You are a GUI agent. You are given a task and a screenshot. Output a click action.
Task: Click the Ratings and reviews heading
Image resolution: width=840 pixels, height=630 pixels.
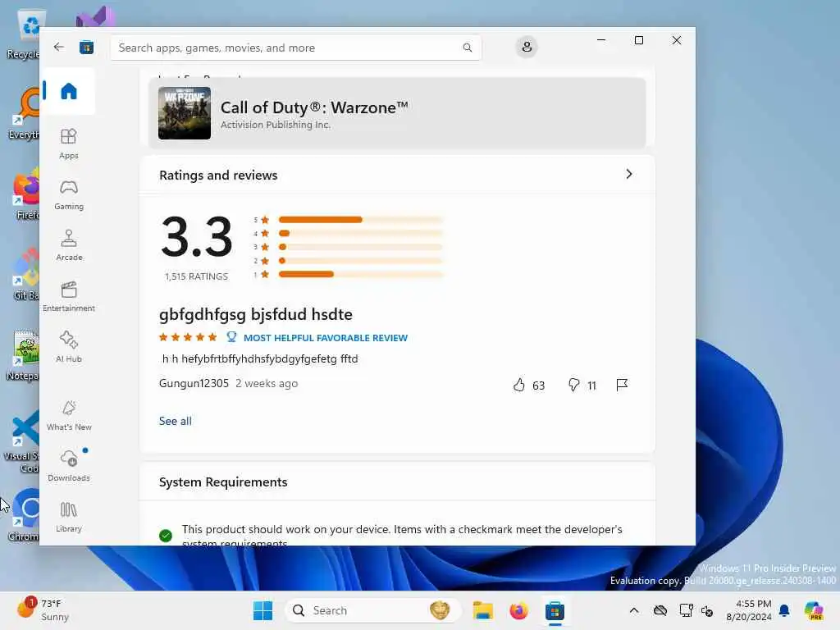coord(218,176)
